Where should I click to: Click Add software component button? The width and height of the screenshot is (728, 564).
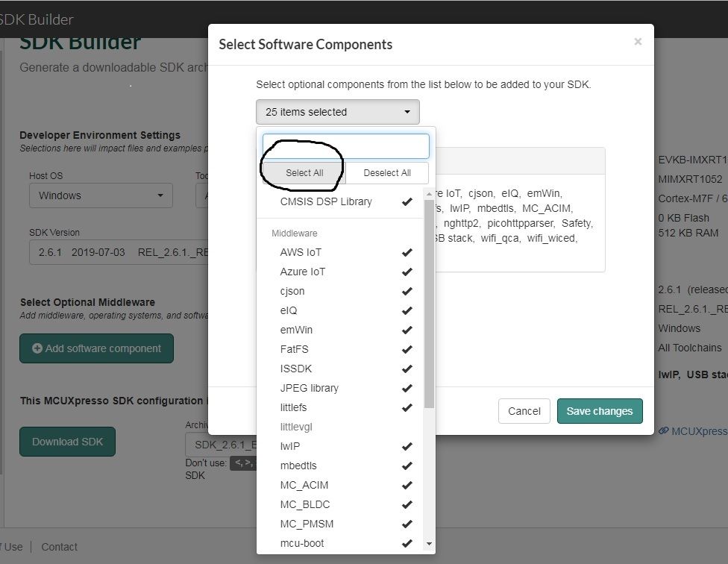click(96, 348)
